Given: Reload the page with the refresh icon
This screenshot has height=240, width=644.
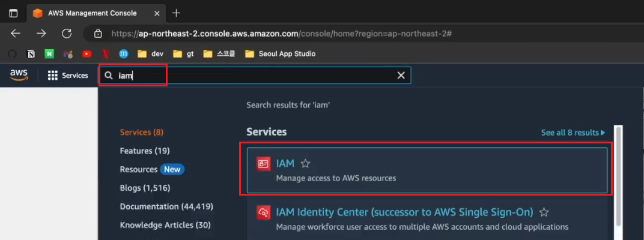Looking at the screenshot, I should (67, 33).
